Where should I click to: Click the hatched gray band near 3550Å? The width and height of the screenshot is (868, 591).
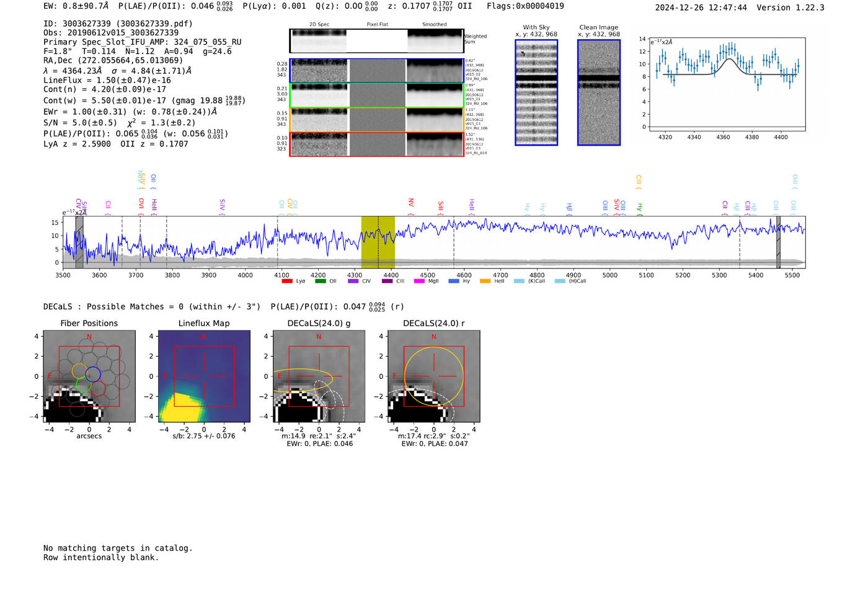click(x=79, y=242)
